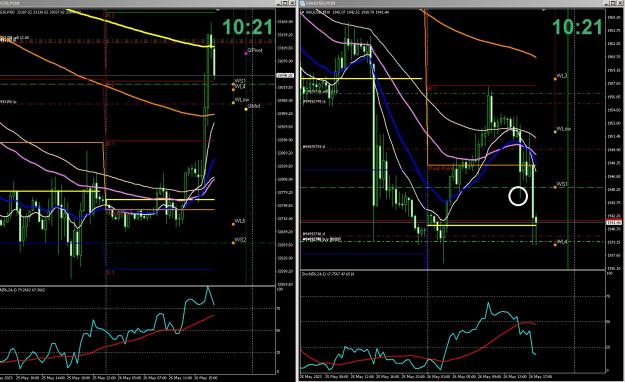
Task: Select the WS2 level label in left chart
Action: 240,240
